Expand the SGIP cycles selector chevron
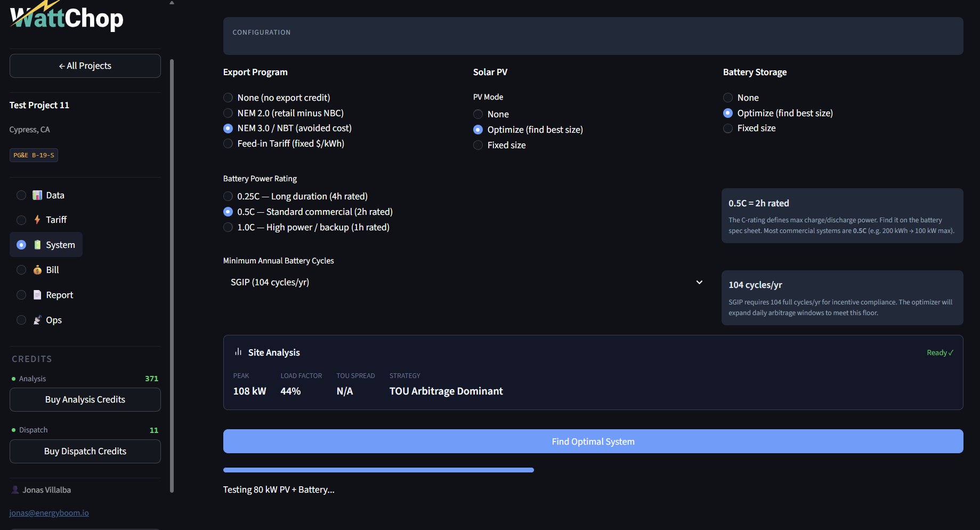The width and height of the screenshot is (980, 530). point(699,282)
